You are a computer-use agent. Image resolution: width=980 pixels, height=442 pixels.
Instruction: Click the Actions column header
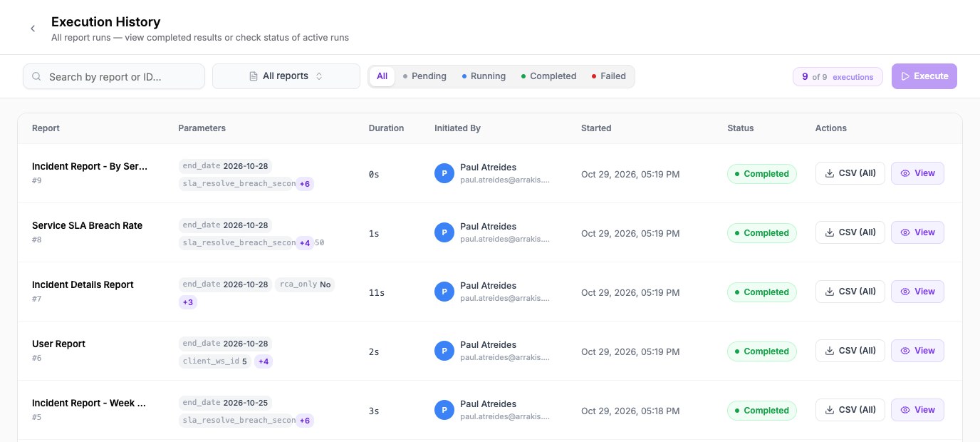click(x=830, y=128)
